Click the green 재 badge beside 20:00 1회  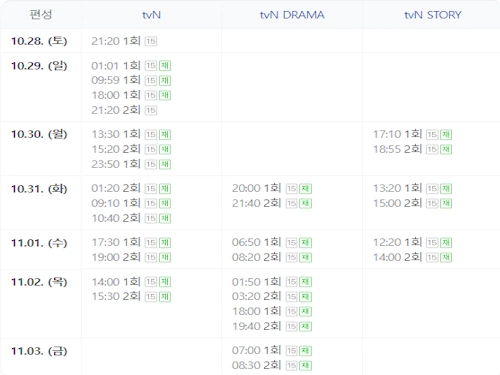tap(305, 189)
